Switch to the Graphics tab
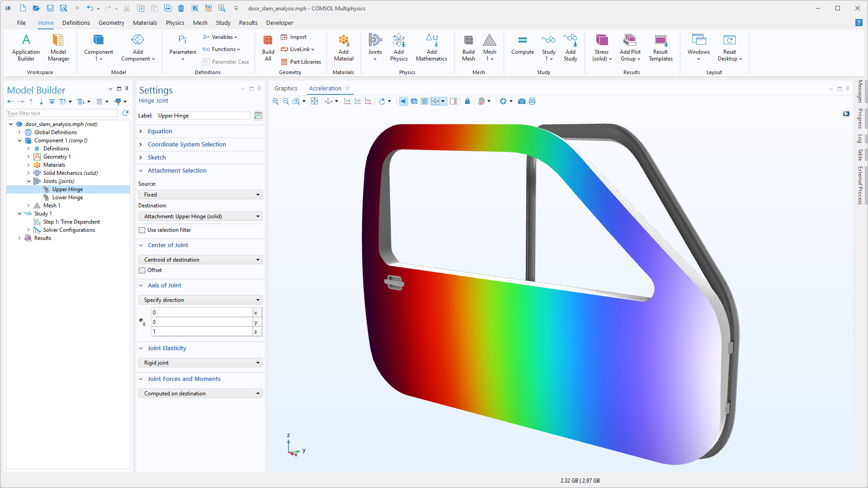 point(286,88)
